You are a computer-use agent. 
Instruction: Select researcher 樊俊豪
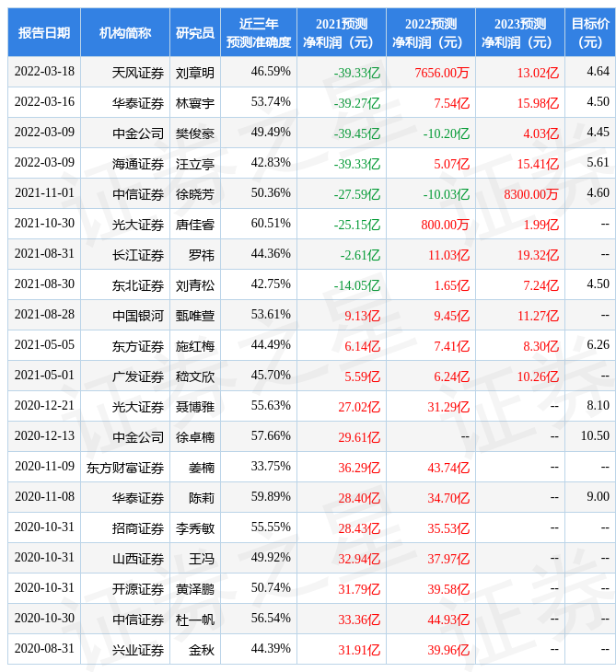click(x=195, y=133)
